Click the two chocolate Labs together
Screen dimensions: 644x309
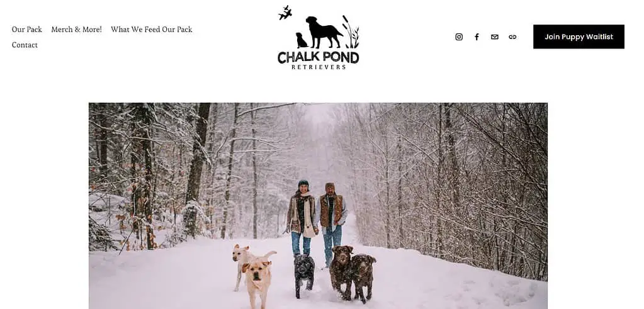coord(353,272)
